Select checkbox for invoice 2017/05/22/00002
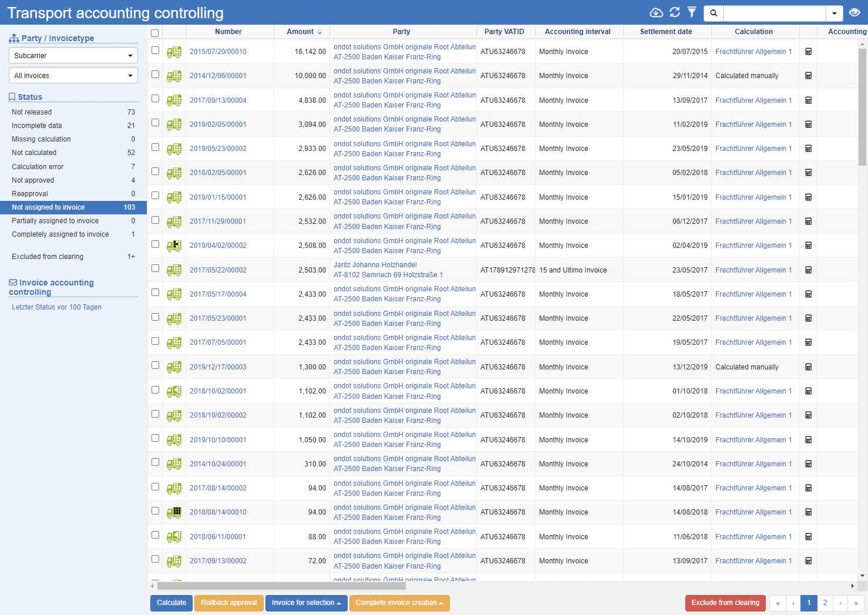868x615 pixels. point(155,268)
